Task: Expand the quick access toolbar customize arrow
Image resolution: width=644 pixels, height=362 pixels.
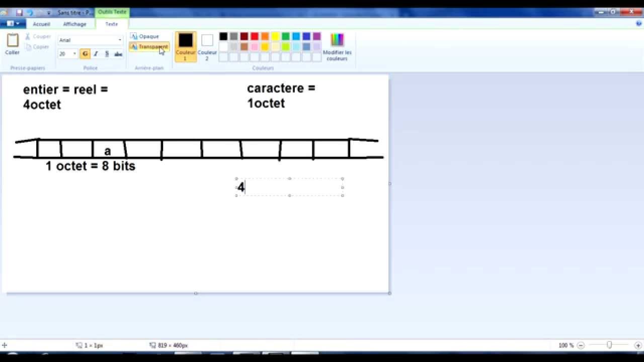Action: click(x=49, y=13)
